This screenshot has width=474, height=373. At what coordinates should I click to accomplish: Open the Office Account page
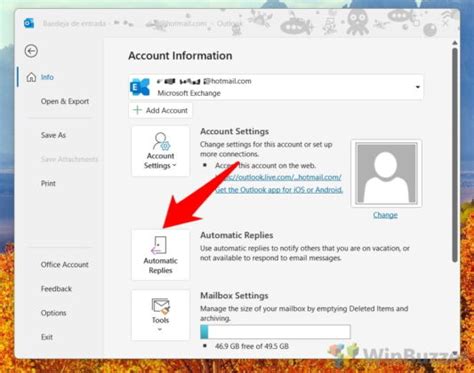point(65,265)
